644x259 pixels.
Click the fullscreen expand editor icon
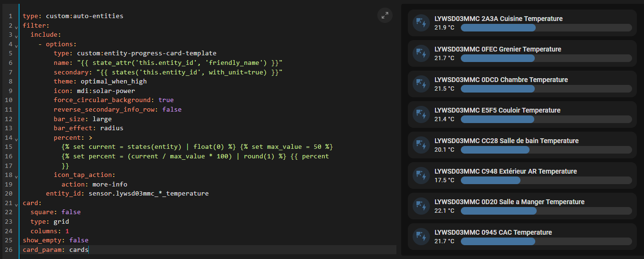[x=385, y=15]
